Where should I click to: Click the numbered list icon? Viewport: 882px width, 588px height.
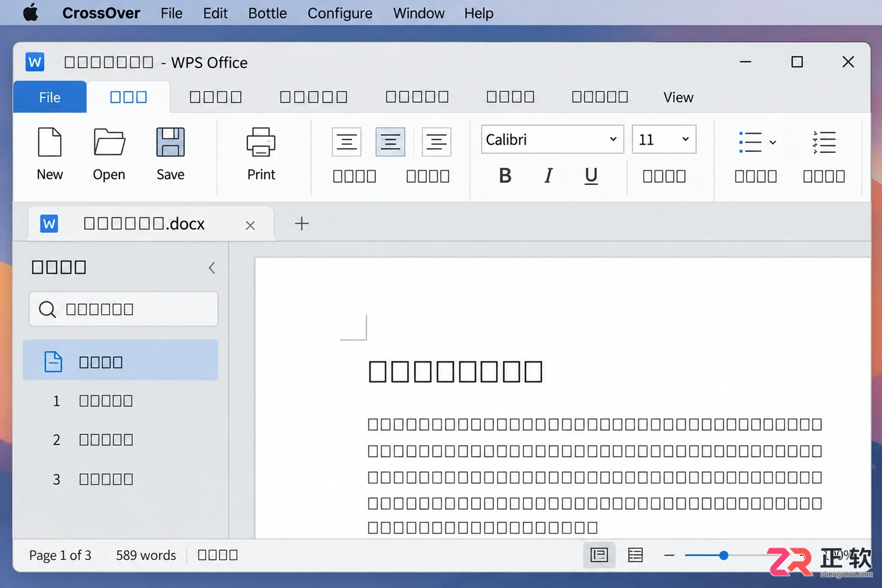point(824,142)
